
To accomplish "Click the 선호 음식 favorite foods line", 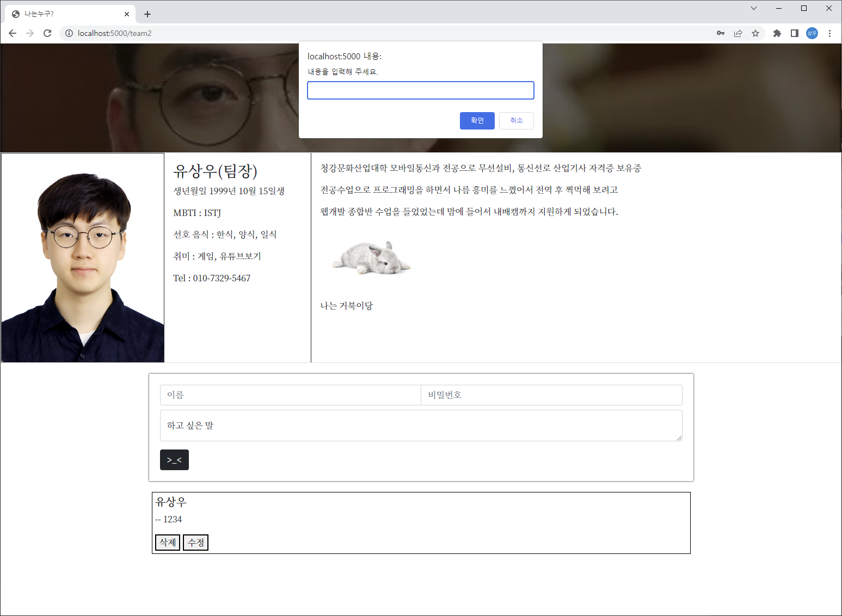I will [x=225, y=235].
